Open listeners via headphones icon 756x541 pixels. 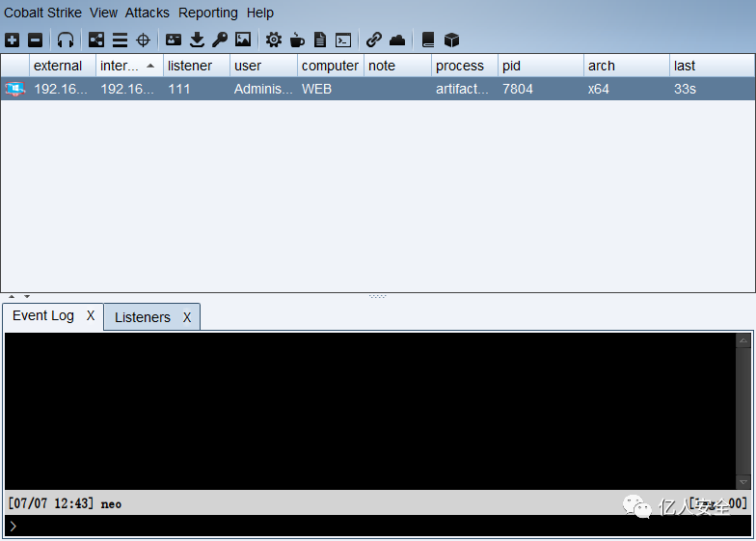pos(66,41)
